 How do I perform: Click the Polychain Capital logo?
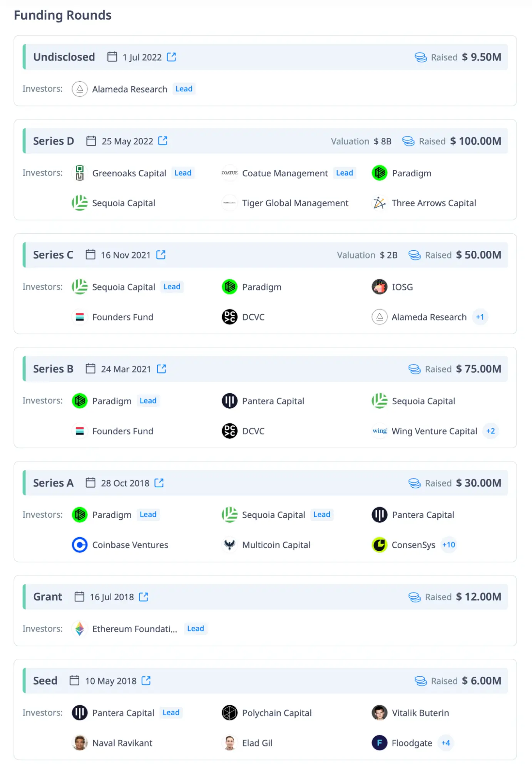pos(229,713)
